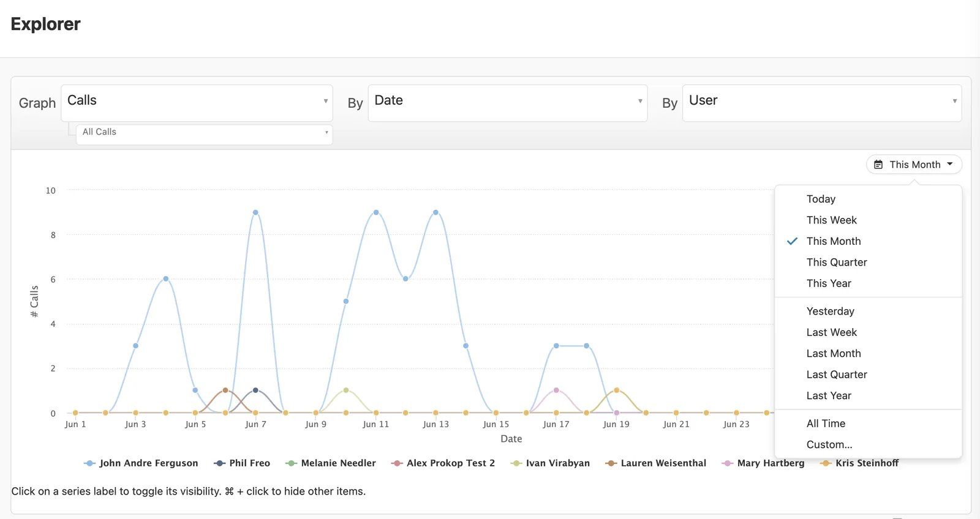The height and width of the screenshot is (519, 980).
Task: Click the Jun 7 data point at 9 calls
Action: (255, 212)
